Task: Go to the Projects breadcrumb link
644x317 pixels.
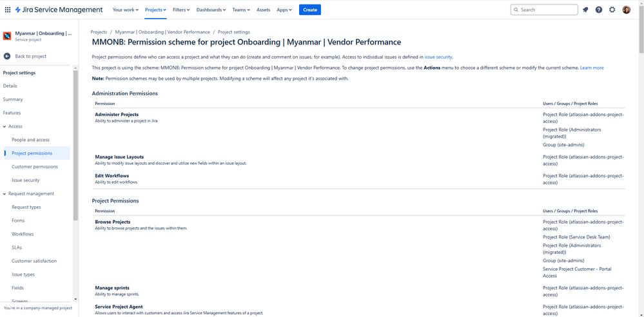Action: (99, 32)
